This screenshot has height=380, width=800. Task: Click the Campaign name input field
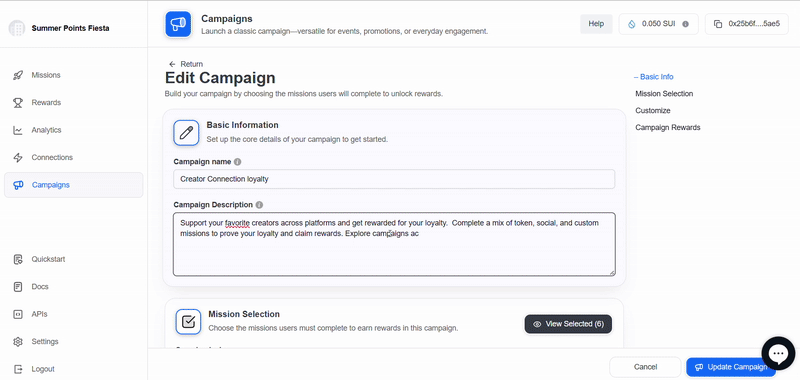(394, 179)
